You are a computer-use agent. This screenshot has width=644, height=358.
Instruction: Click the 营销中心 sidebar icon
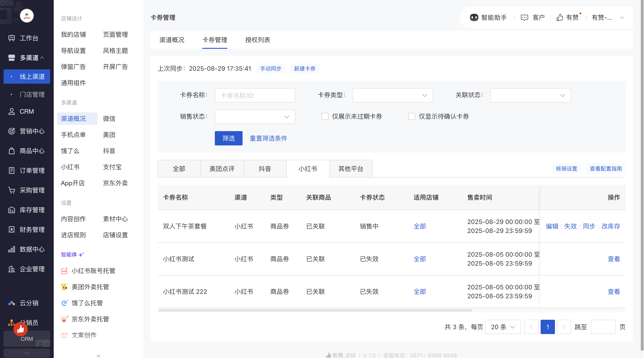pyautogui.click(x=11, y=131)
